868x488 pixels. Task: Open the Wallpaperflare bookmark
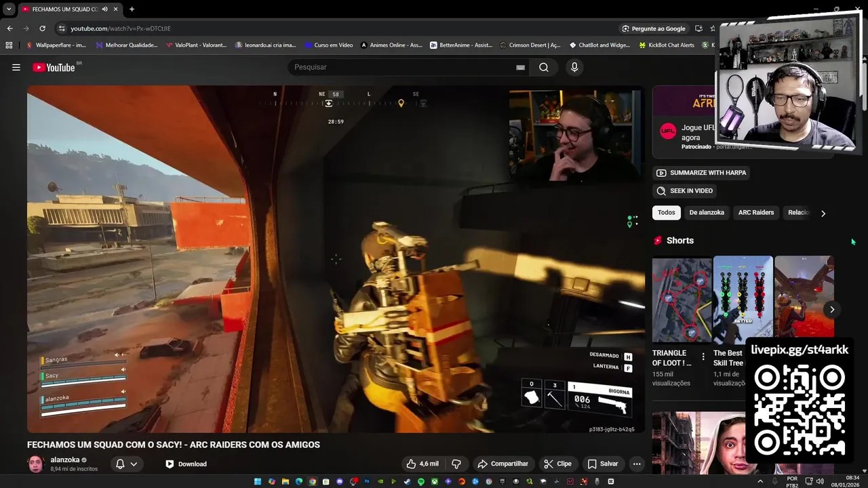(x=56, y=45)
